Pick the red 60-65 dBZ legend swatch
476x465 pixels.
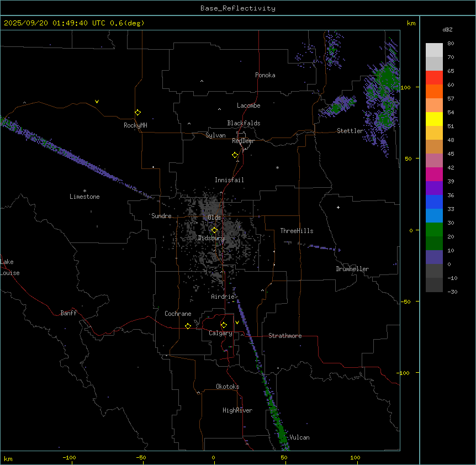click(434, 78)
